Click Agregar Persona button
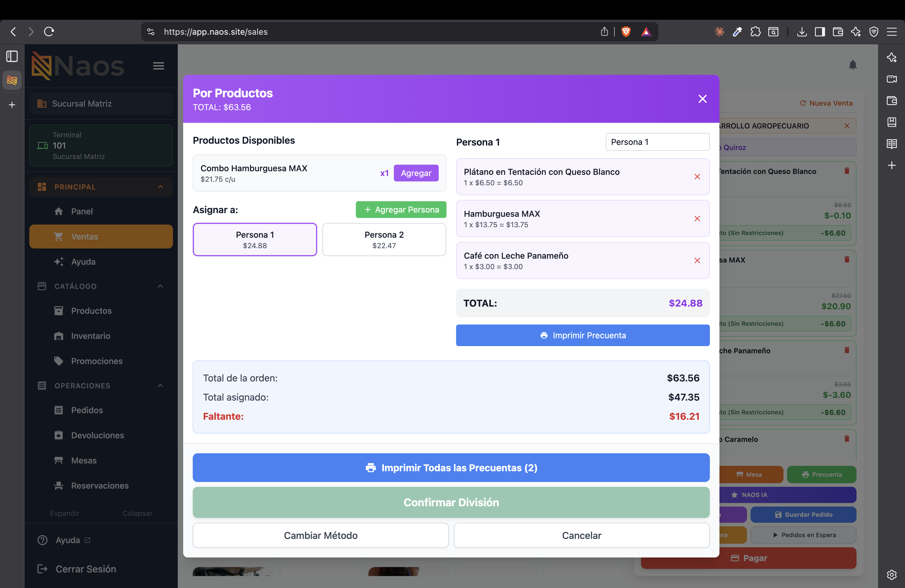This screenshot has width=905, height=588. 401,210
